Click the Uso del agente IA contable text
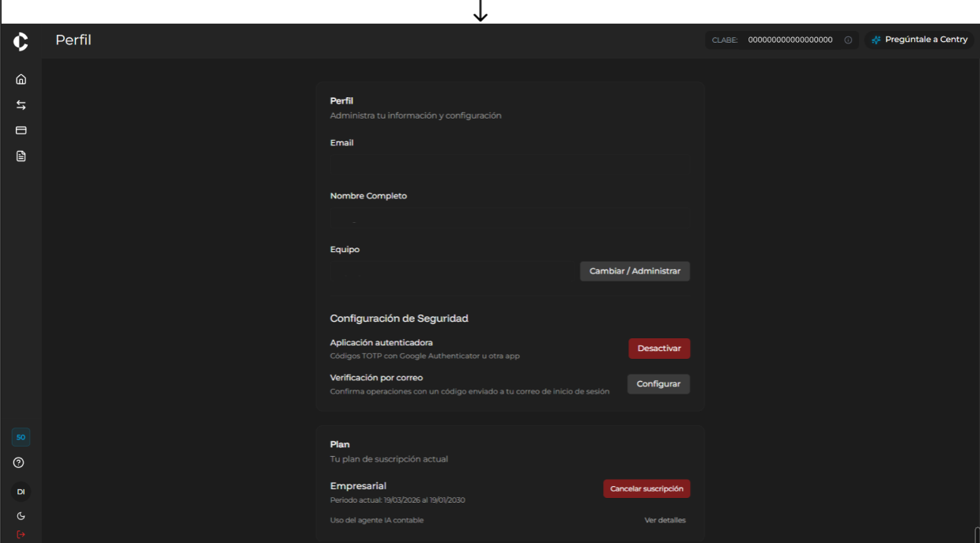 377,520
